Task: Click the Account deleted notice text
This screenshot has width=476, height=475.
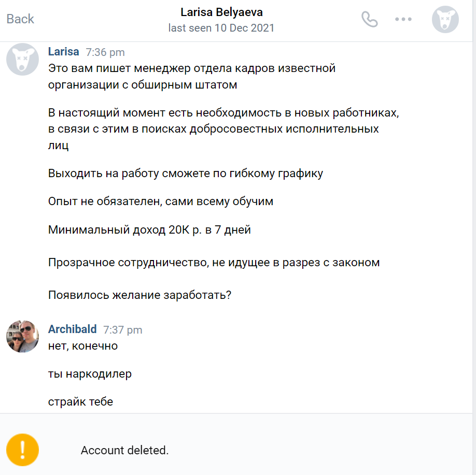Action: pos(124,450)
